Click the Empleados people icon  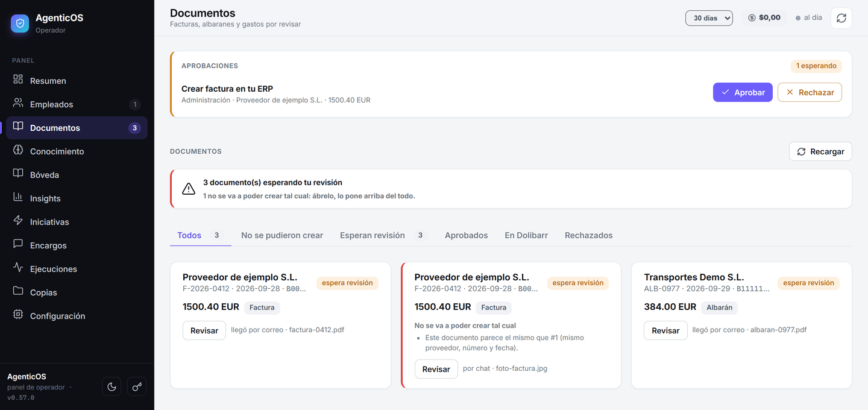[x=18, y=103]
